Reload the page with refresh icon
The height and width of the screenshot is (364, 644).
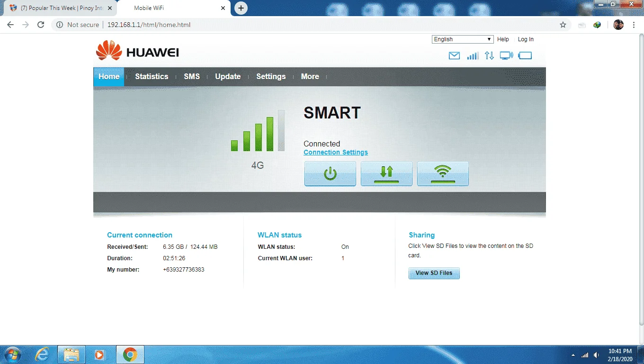coord(41,25)
